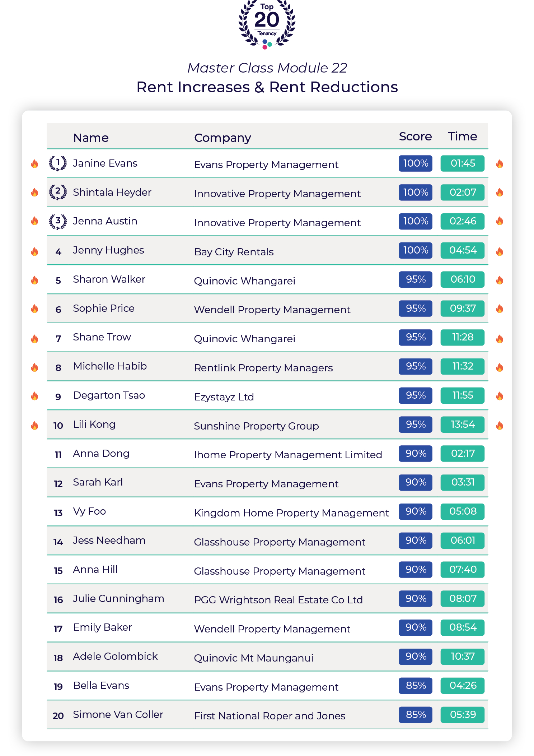Click the Rent Increases & Rent Reductions heading
The image size is (534, 756).
pos(267,87)
